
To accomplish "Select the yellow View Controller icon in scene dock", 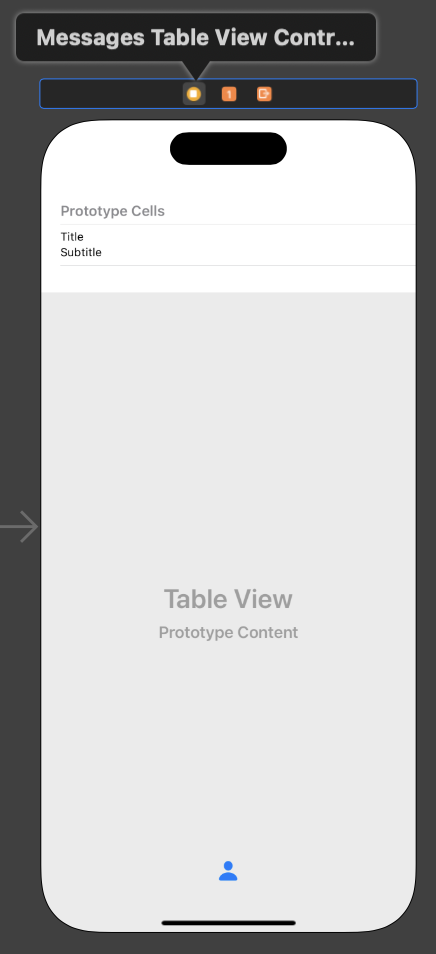I will (x=193, y=94).
